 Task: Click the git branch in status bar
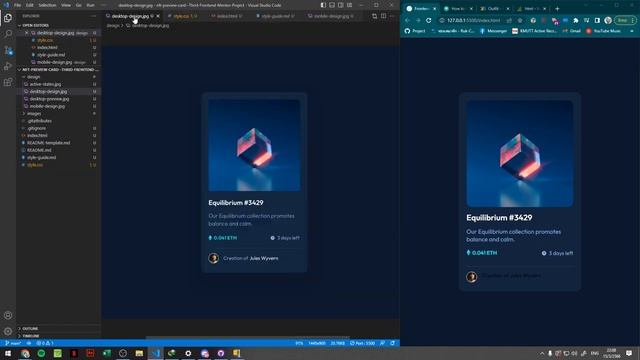(x=13, y=343)
